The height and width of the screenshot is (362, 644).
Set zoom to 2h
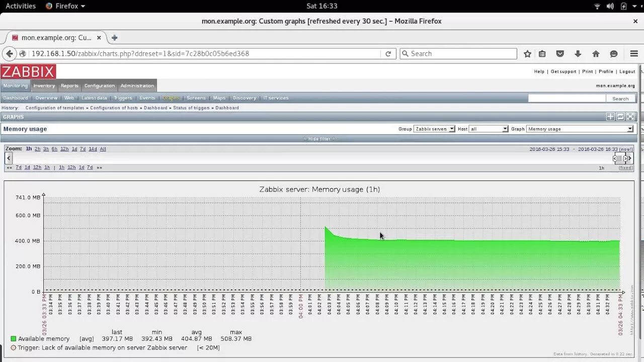coord(37,149)
